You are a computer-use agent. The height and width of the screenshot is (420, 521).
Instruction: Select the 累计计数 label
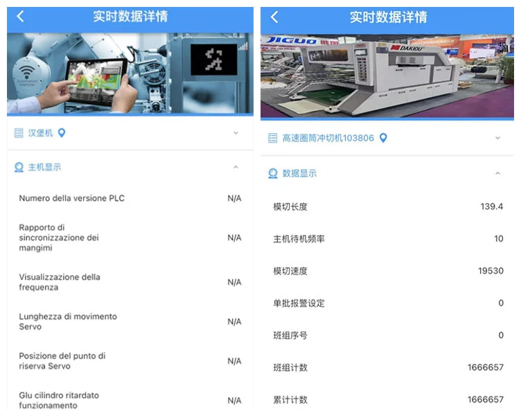[x=290, y=400]
